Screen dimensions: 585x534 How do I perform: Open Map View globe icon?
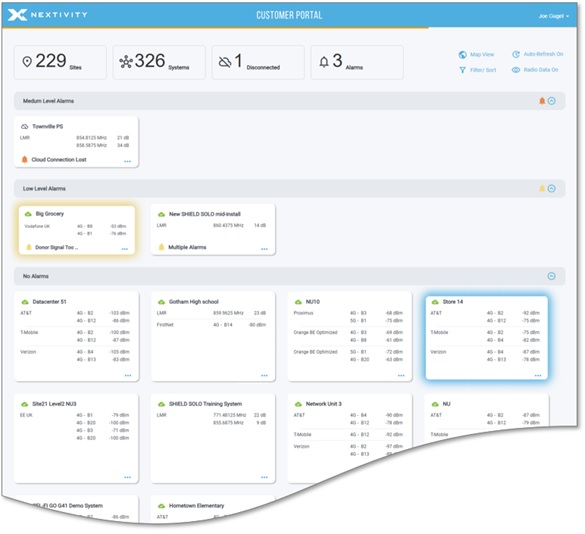pos(462,55)
